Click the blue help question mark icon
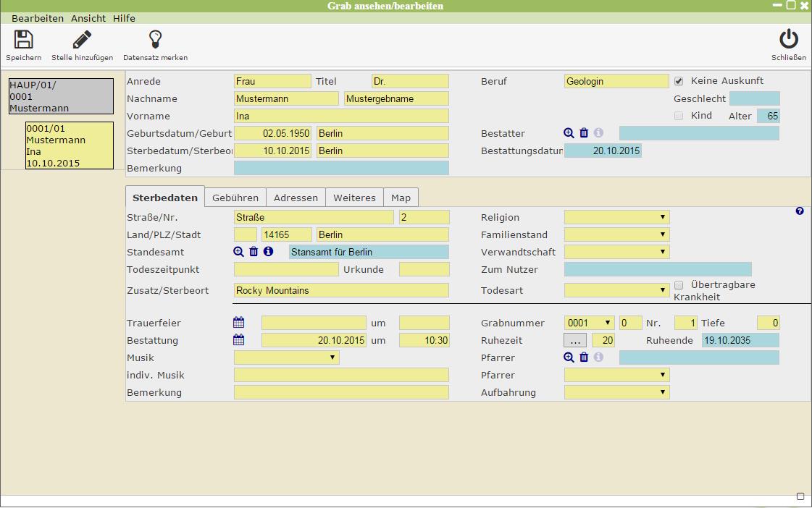Image resolution: width=812 pixels, height=508 pixels. coord(800,211)
